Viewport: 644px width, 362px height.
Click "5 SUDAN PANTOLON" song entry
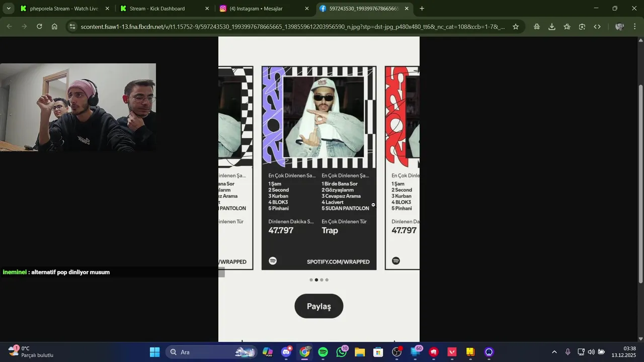point(346,208)
